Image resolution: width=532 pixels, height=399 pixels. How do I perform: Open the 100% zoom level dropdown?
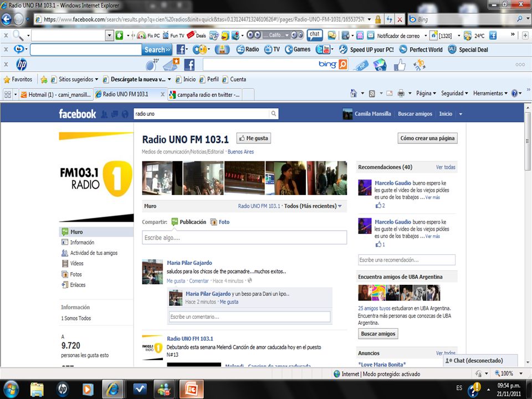(x=521, y=374)
